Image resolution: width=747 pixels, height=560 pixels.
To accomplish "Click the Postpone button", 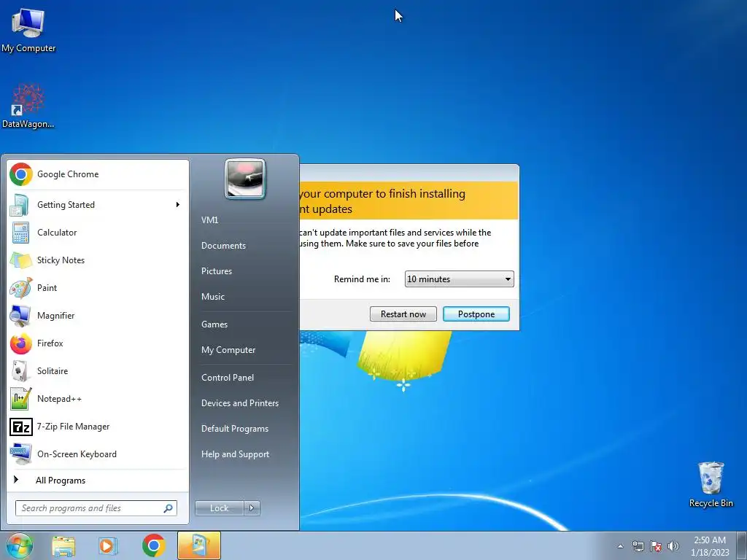I will point(476,314).
